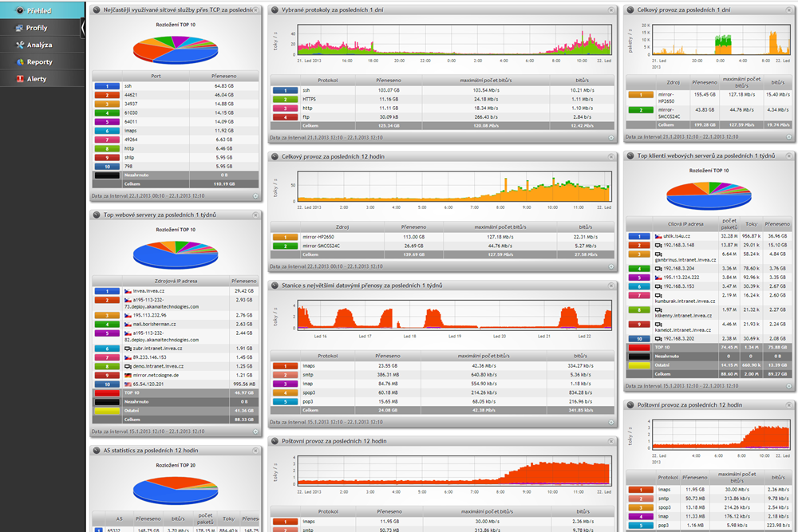Click the Reporty pie chart icon

[20, 62]
